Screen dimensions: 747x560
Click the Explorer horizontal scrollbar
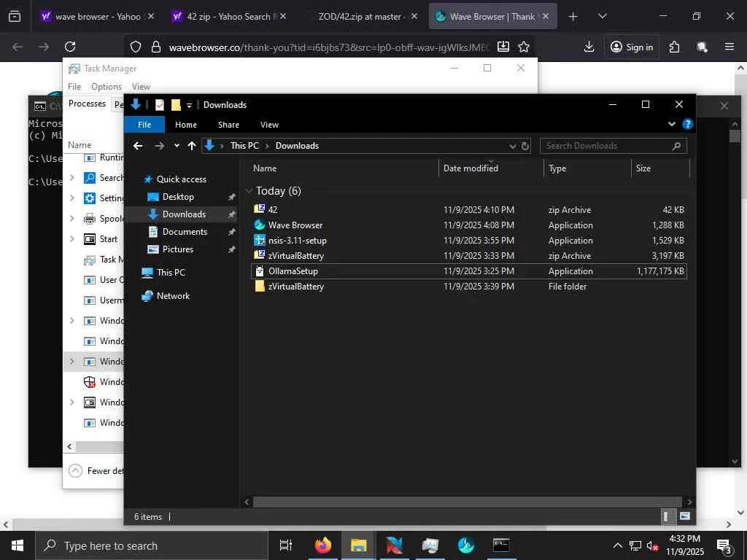click(x=467, y=502)
